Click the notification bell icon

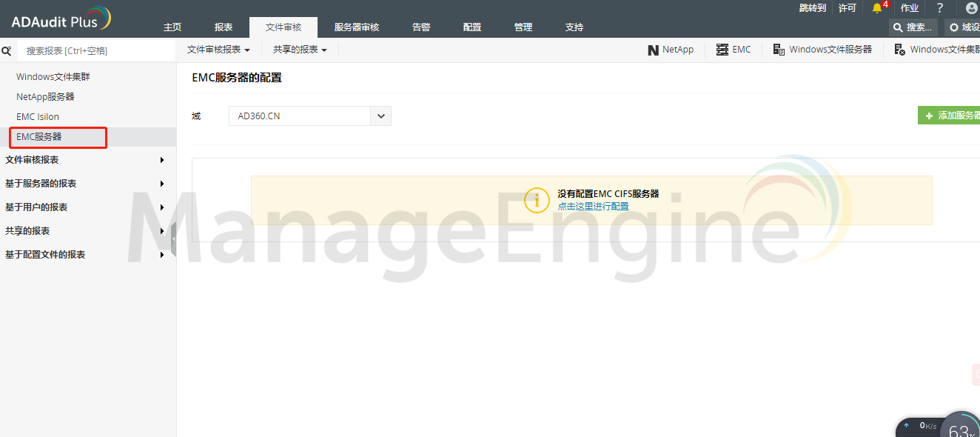[x=877, y=8]
